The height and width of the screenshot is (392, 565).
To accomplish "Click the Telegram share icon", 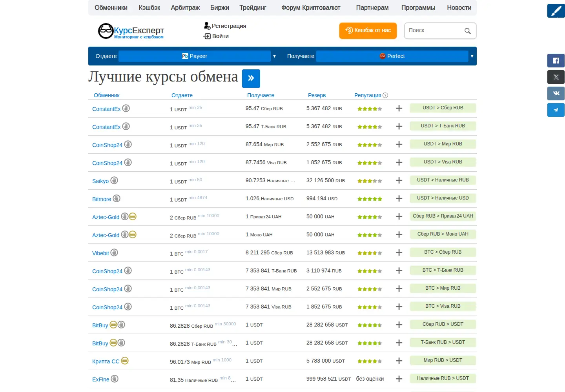I will (556, 110).
